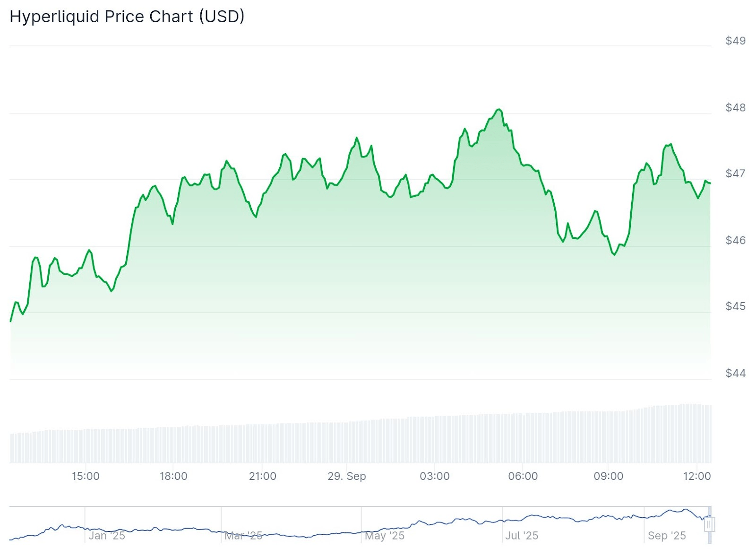
Task: Click the highest peak of the green price line
Action: pyautogui.click(x=498, y=109)
